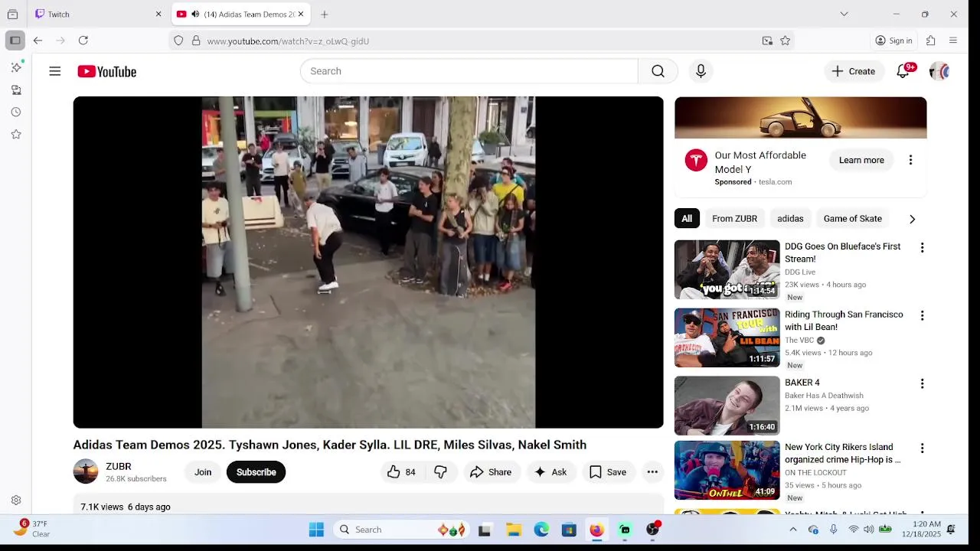
Task: Open BAKER 4 video thumbnail
Action: [x=727, y=406]
